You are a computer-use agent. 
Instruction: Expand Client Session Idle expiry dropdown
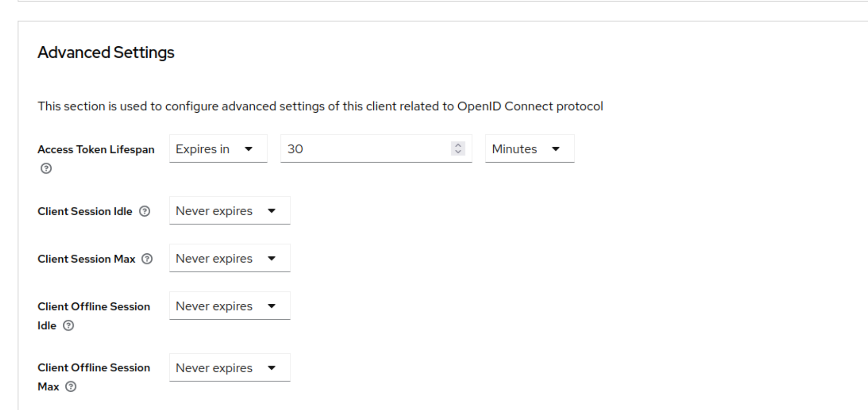pyautogui.click(x=229, y=211)
